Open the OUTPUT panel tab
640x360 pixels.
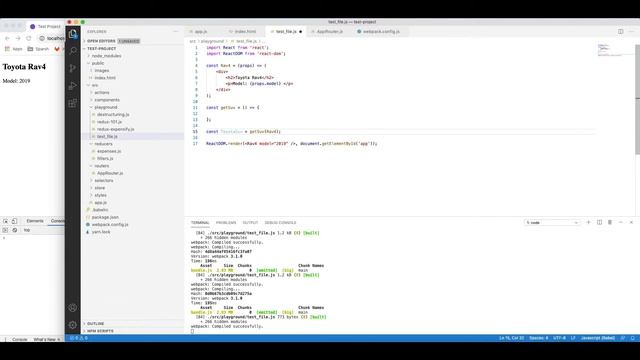point(250,223)
